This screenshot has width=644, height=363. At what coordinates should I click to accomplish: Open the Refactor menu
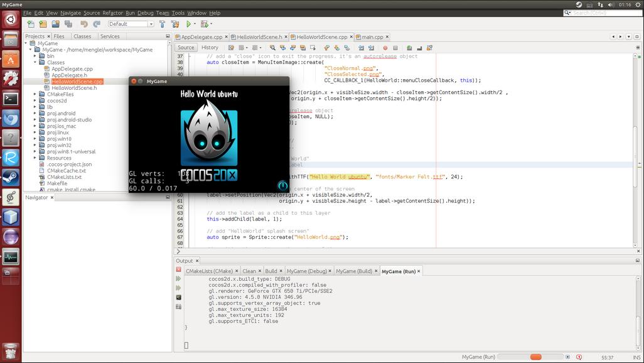pos(112,13)
